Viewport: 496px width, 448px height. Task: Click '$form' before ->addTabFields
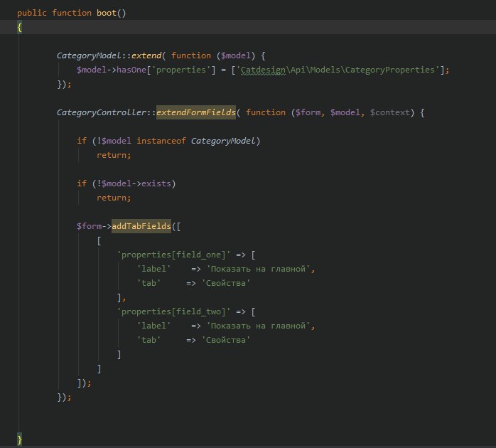click(90, 226)
